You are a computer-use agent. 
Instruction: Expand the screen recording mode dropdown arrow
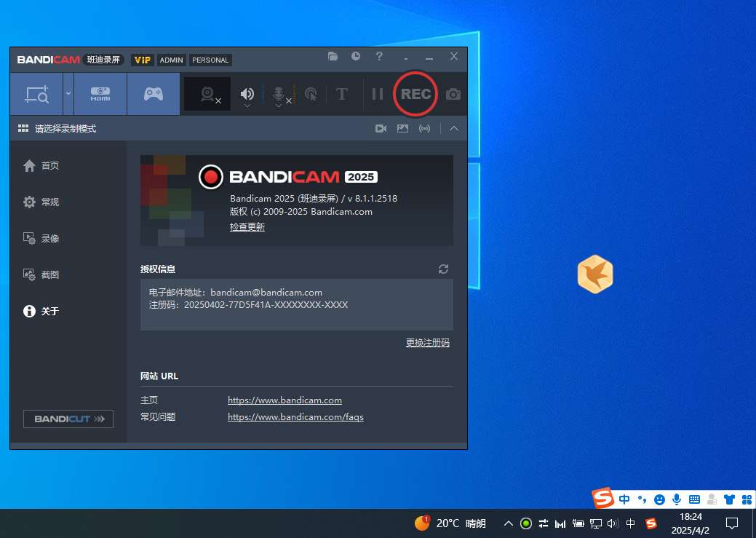[x=68, y=94]
